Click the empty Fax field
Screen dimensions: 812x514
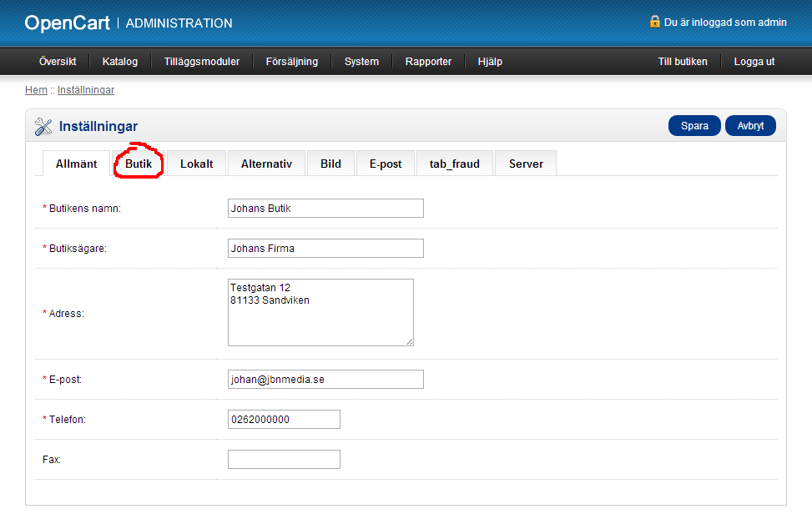pos(284,459)
